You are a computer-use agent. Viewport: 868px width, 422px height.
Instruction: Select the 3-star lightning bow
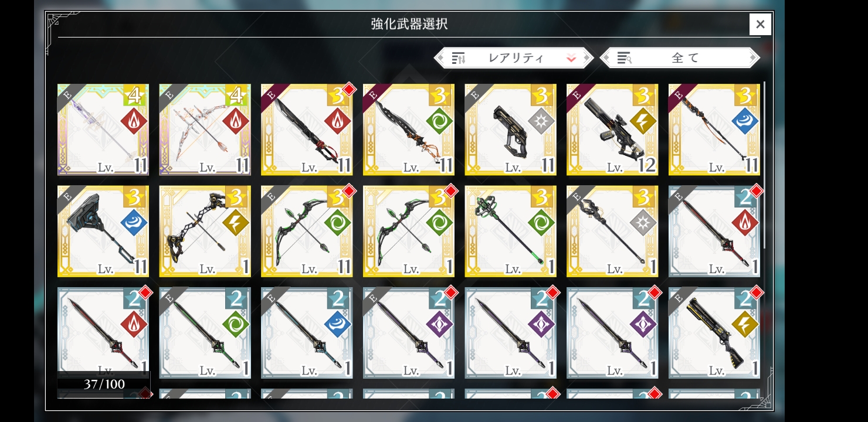pos(205,232)
